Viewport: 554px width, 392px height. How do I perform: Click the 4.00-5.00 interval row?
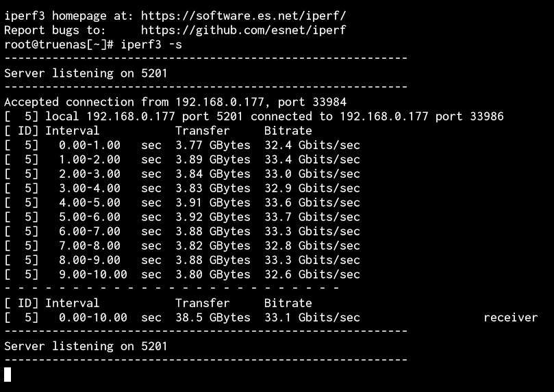pos(182,202)
